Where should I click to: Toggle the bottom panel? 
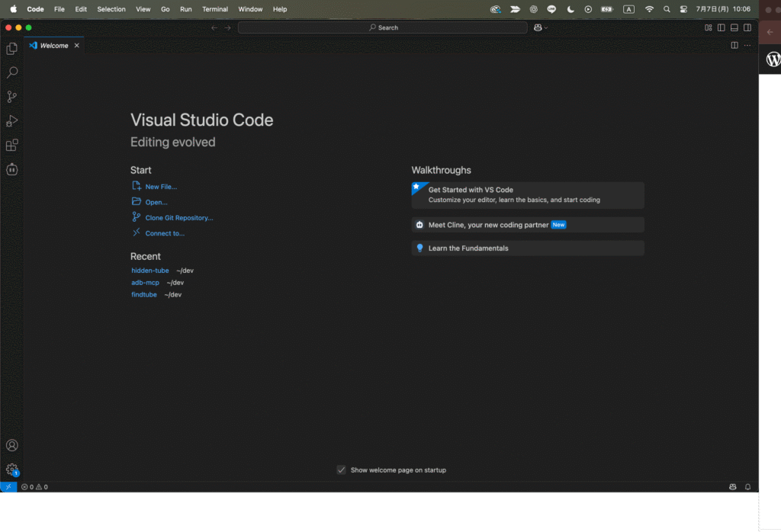tap(734, 28)
